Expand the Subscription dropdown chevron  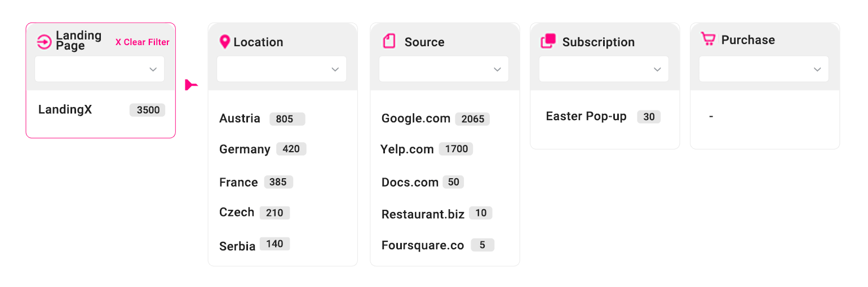click(x=657, y=69)
